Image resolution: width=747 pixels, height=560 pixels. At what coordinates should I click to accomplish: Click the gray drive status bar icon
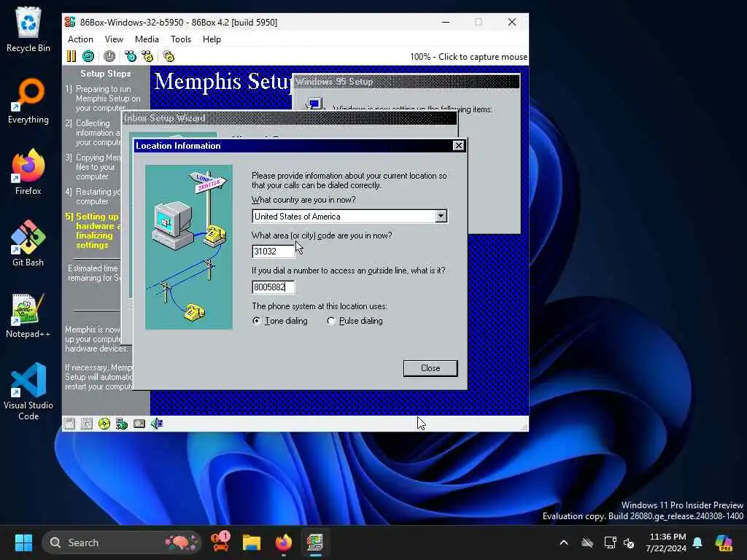pos(139,424)
